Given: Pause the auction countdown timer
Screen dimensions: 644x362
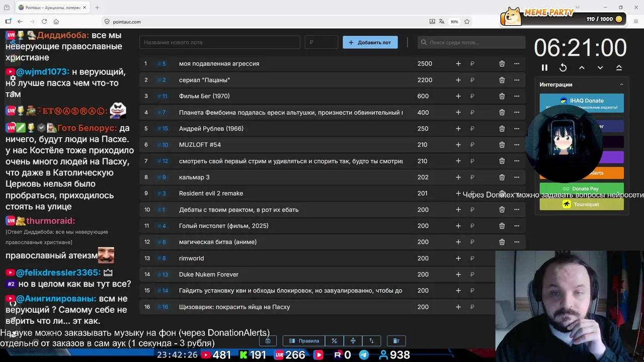Looking at the screenshot, I should tap(544, 67).
